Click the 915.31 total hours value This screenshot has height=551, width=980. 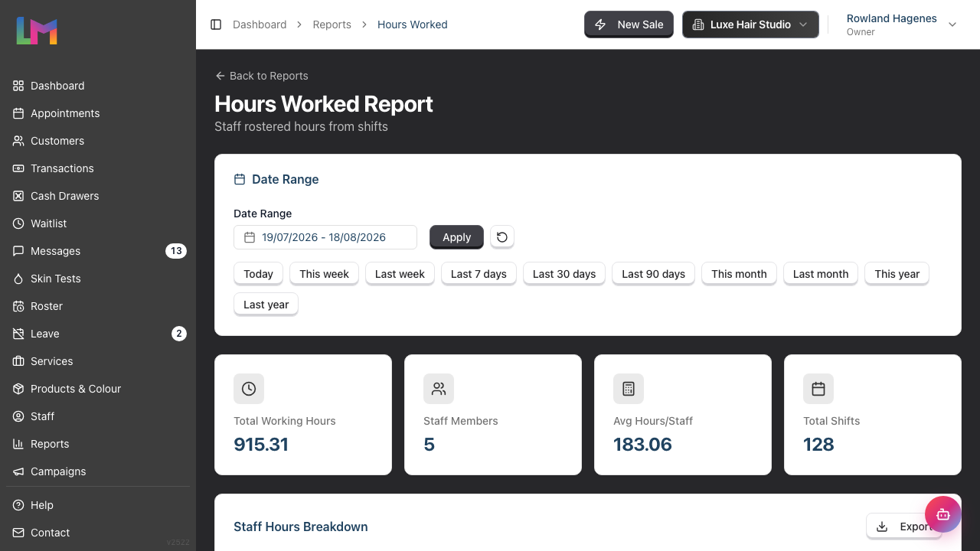click(261, 445)
